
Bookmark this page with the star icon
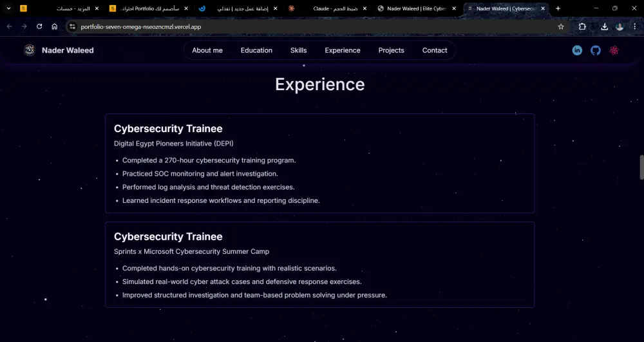[x=561, y=26]
